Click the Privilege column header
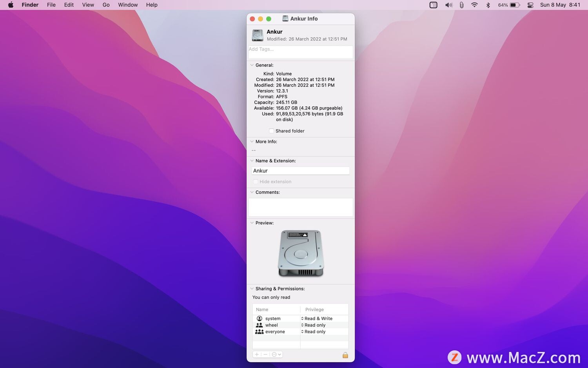Image resolution: width=588 pixels, height=368 pixels. 324,310
